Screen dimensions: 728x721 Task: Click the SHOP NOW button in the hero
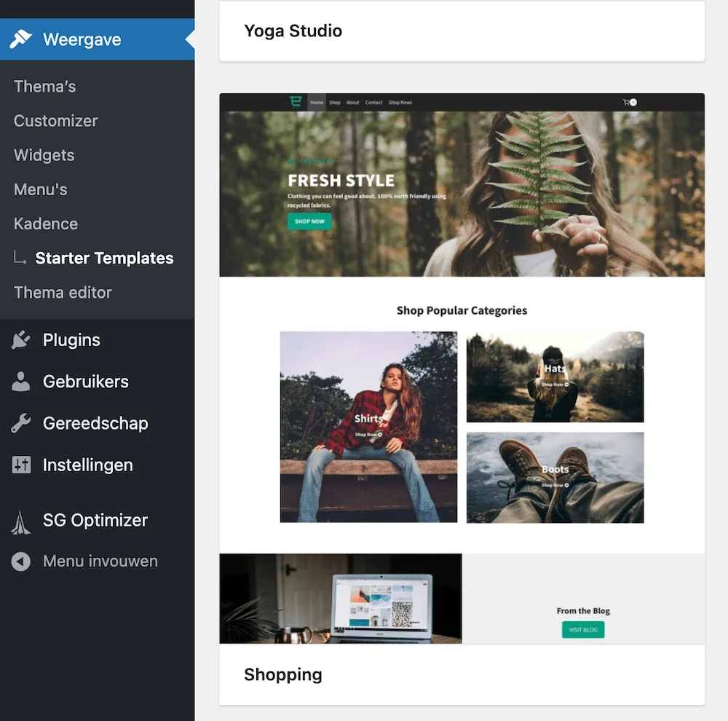point(309,221)
